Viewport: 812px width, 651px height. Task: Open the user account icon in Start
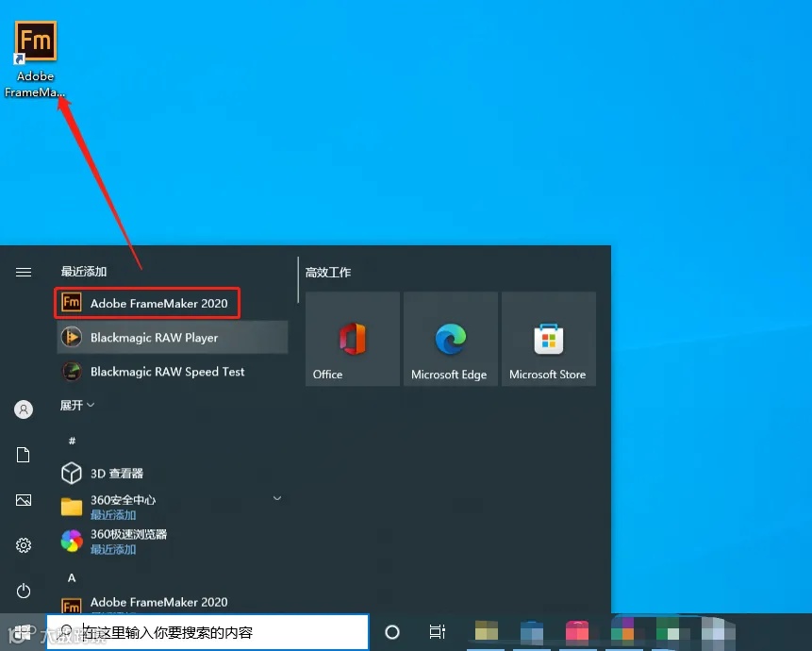tap(24, 409)
